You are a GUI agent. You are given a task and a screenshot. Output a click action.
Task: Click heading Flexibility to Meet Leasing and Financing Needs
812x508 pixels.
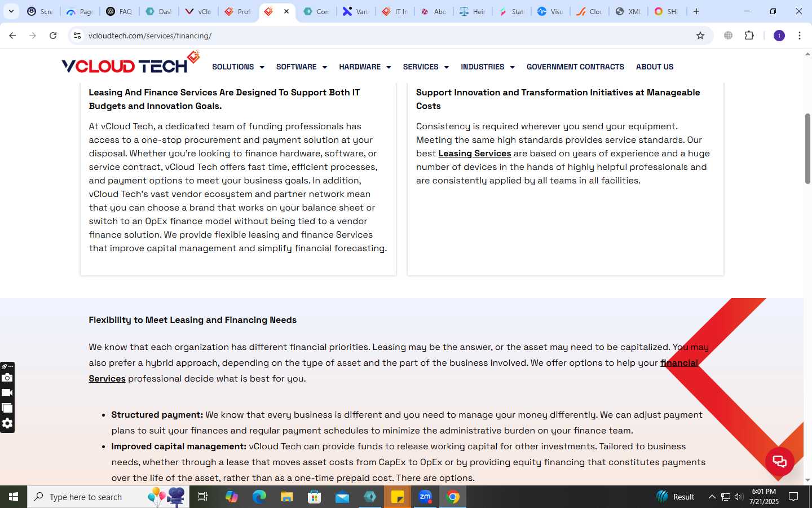click(192, 320)
